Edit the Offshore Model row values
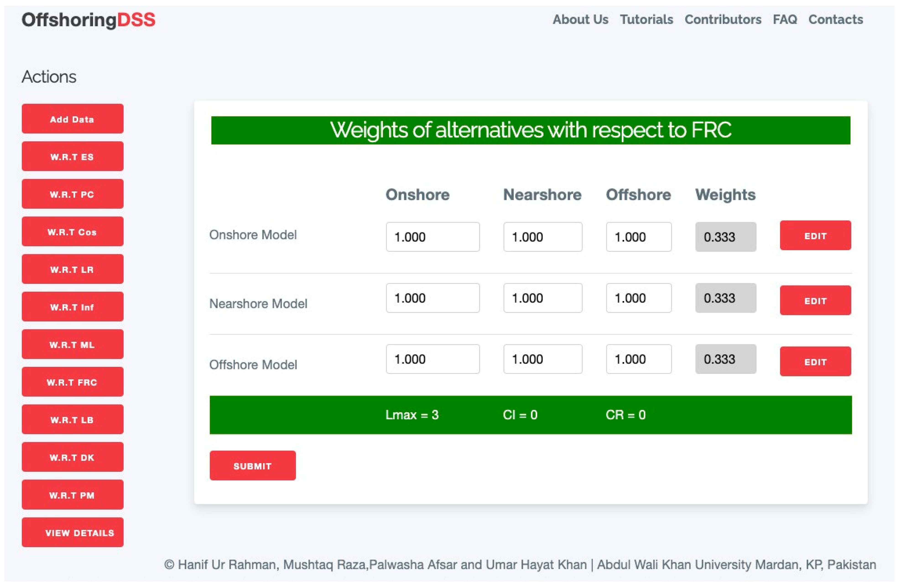The height and width of the screenshot is (588, 901). click(x=815, y=362)
